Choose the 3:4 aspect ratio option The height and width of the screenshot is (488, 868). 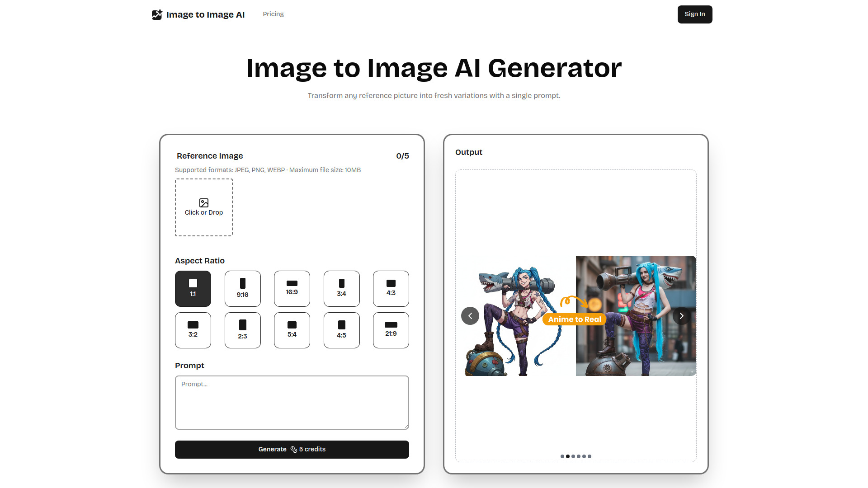click(x=341, y=289)
